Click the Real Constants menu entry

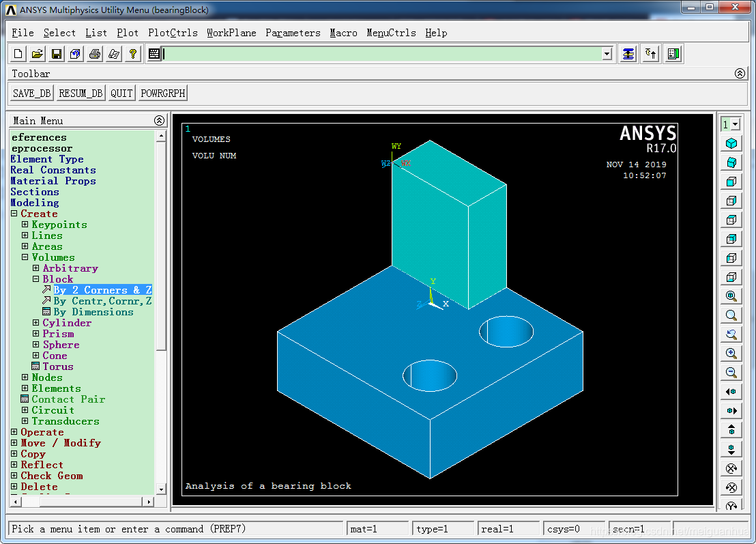[53, 170]
